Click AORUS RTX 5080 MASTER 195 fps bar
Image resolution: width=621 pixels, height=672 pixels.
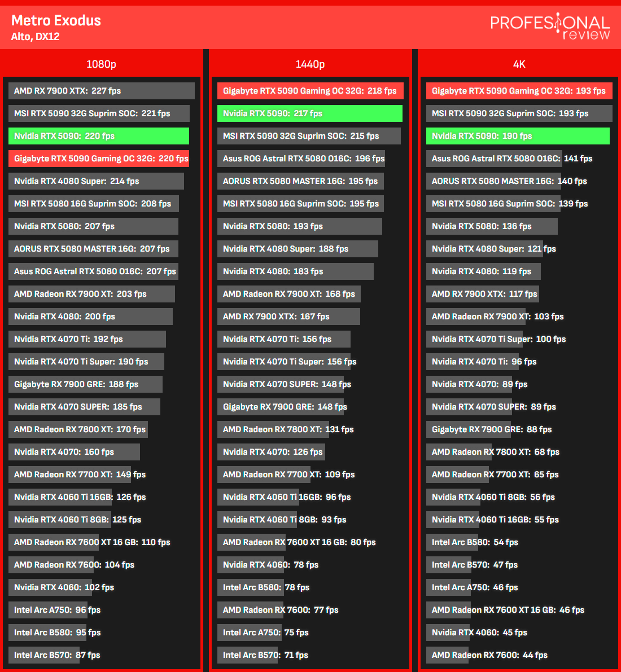301,181
